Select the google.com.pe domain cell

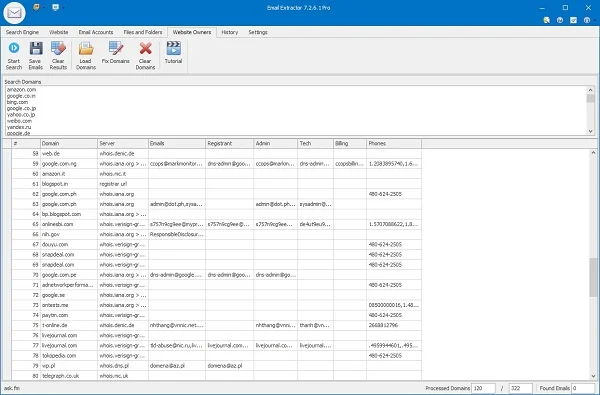point(69,275)
